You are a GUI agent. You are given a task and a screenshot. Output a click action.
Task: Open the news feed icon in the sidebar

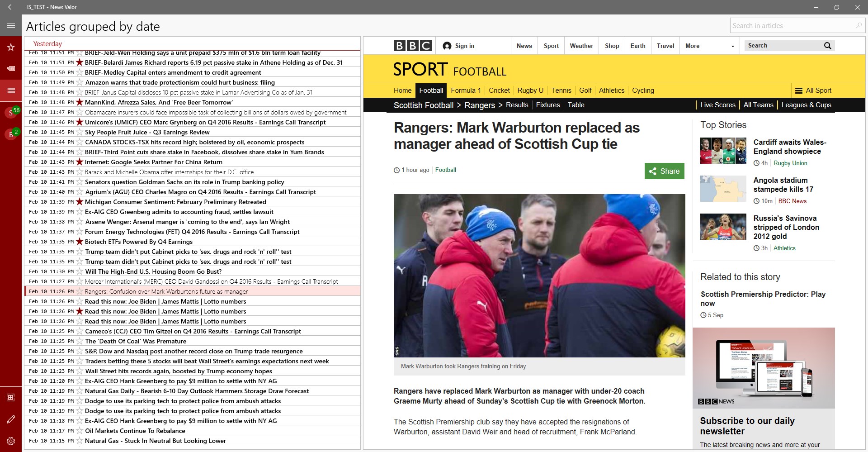[11, 69]
